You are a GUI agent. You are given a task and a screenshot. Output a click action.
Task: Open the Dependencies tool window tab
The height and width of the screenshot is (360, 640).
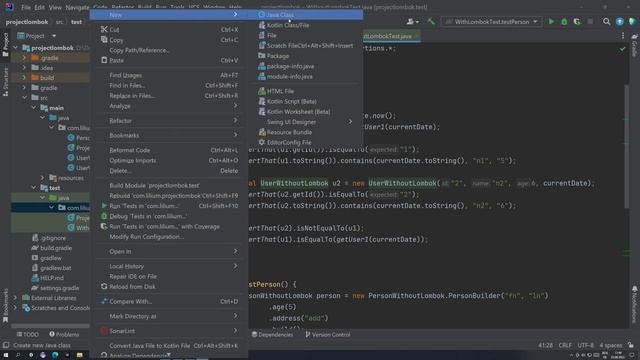(x=272, y=335)
